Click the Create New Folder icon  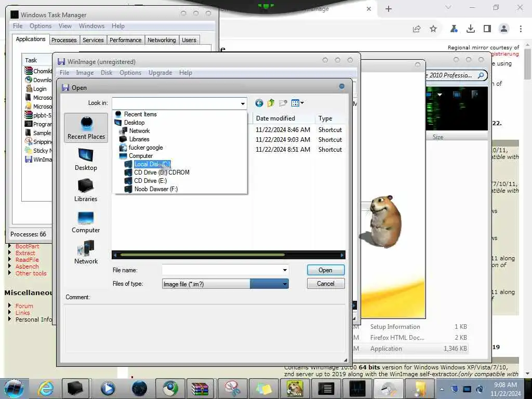coord(283,103)
